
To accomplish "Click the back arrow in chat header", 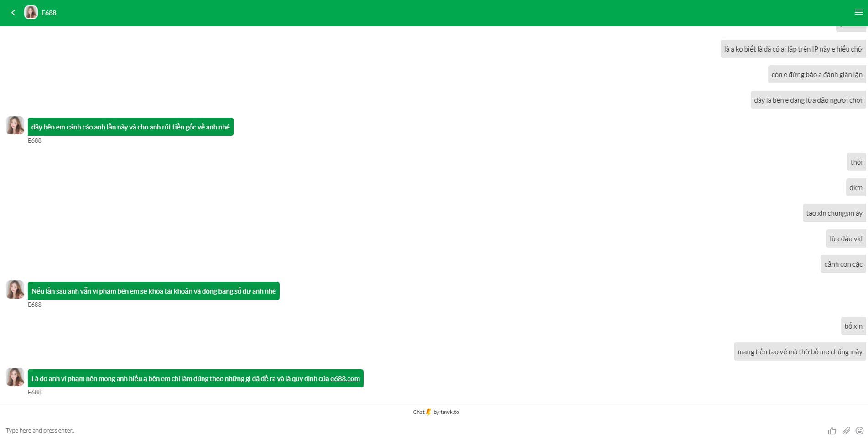I will 13,13.
